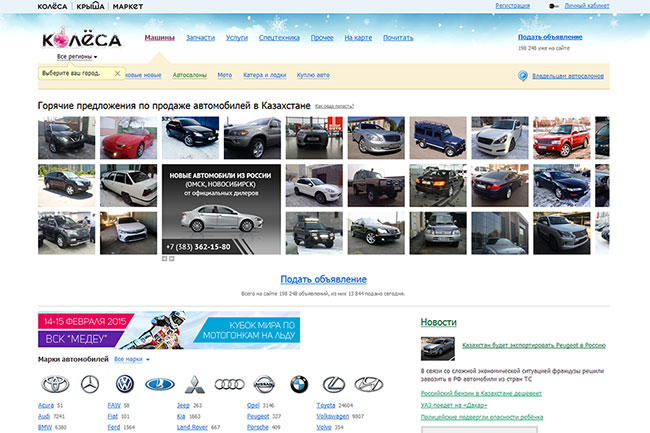Open the red sports car thumbnail

tap(129, 138)
